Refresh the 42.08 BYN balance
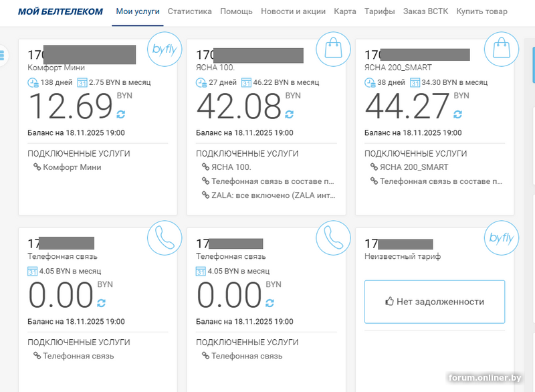The width and height of the screenshot is (535, 392). tap(290, 114)
